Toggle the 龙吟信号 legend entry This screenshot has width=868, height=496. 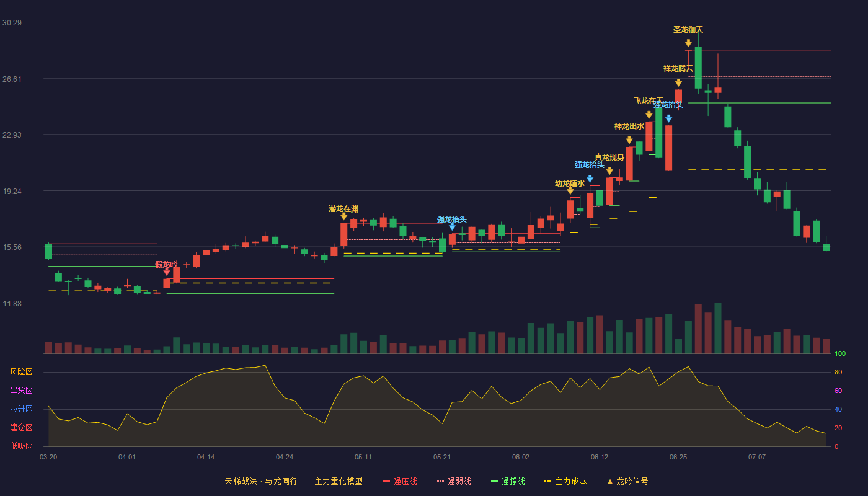tap(627, 481)
